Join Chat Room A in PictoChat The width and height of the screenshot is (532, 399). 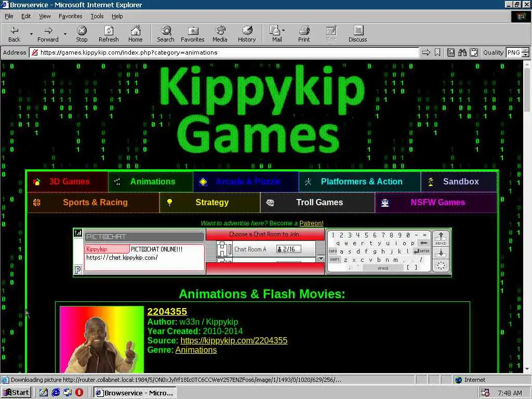[x=265, y=249]
